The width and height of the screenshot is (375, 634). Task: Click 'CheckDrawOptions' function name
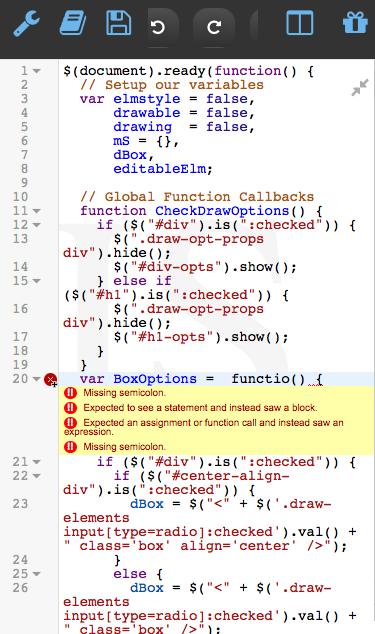point(222,211)
